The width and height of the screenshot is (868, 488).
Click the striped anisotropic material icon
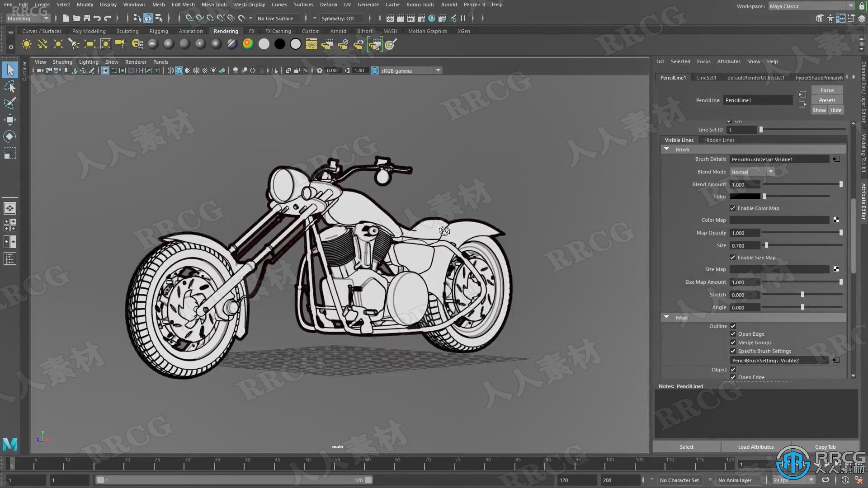coord(232,44)
